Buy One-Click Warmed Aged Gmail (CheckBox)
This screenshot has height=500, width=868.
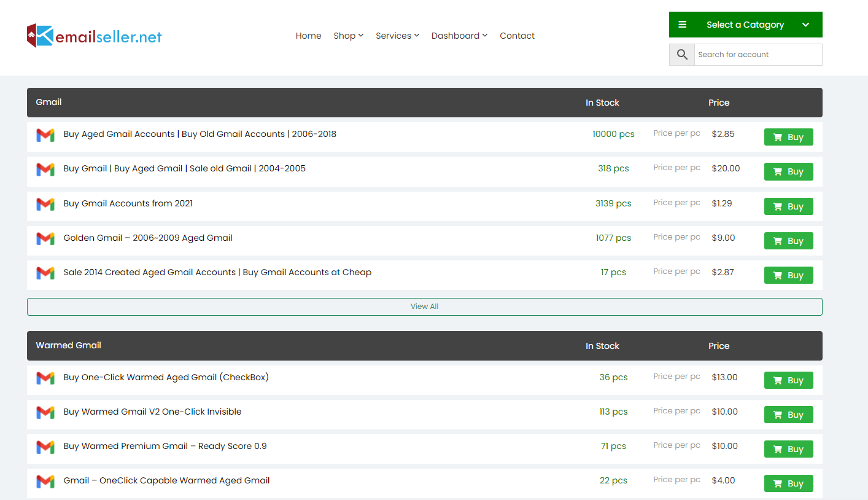[789, 380]
